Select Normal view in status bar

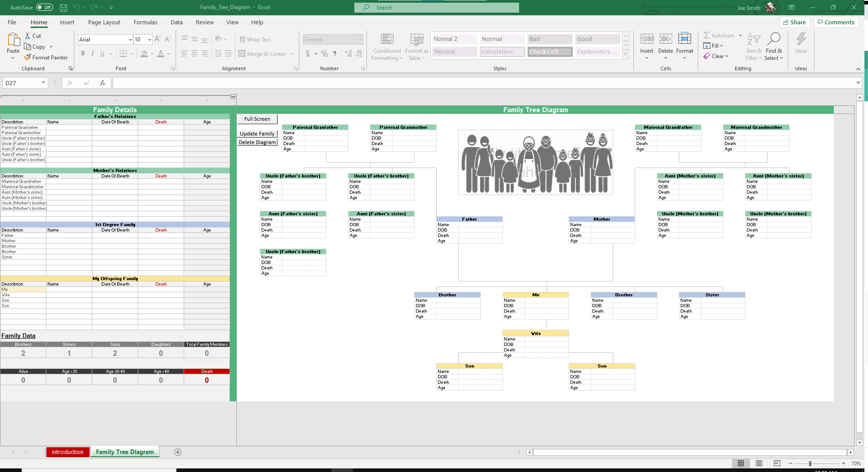coord(741,463)
